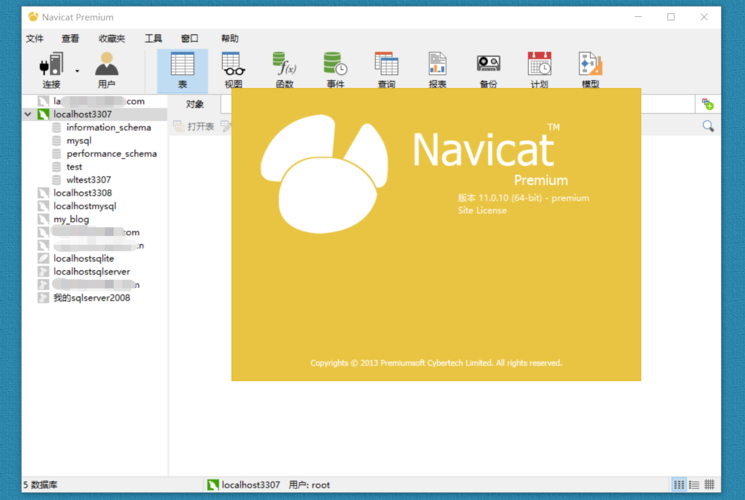The image size is (745, 500).
Task: Select the localhostsqlserver connection
Action: tap(92, 272)
